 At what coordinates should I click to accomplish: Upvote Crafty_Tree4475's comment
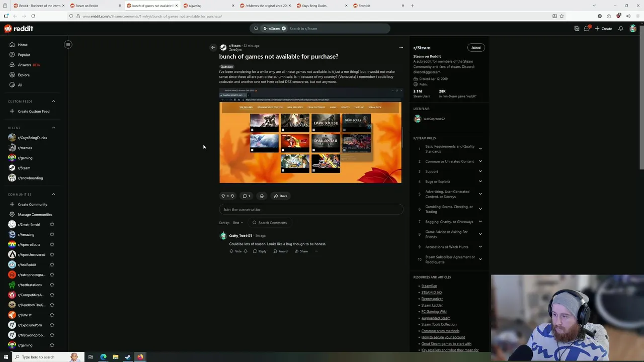232,251
